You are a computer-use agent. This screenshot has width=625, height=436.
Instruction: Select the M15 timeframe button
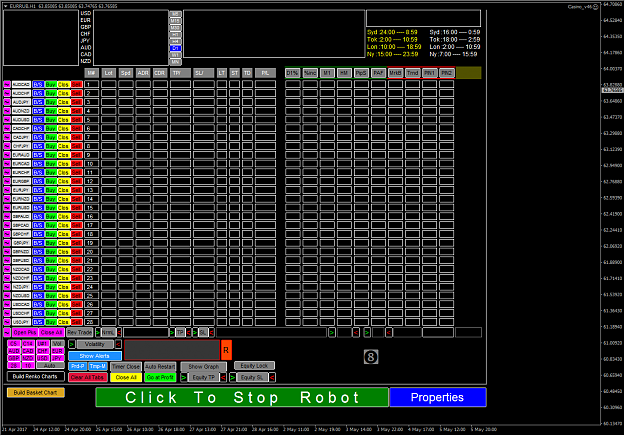[x=175, y=21]
